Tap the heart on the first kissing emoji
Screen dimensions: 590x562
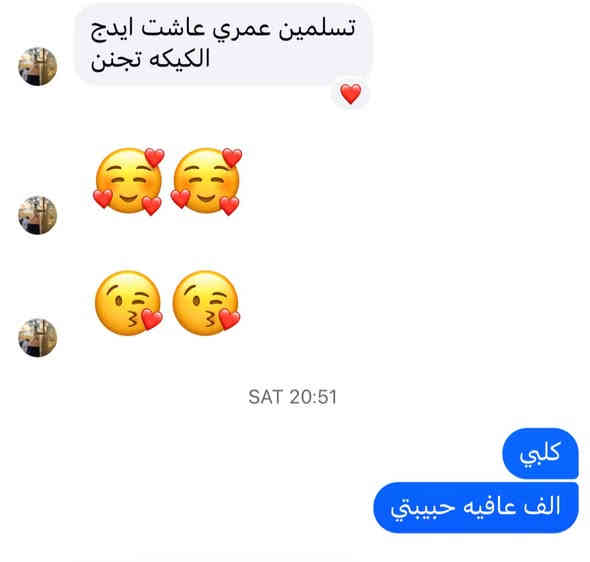(152, 319)
